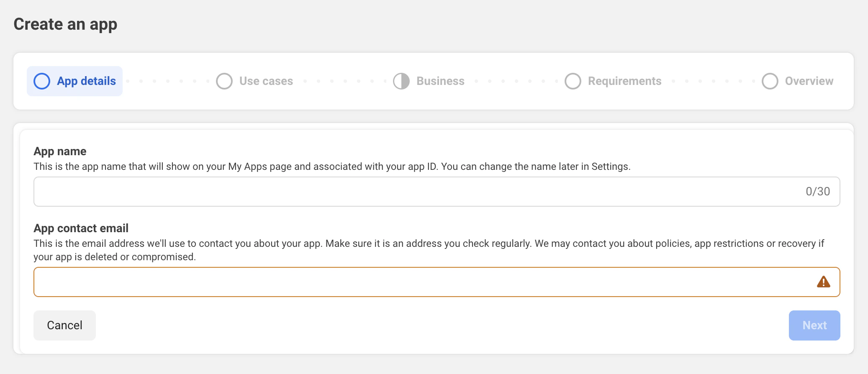The image size is (868, 374).
Task: Click the Next button
Action: [x=814, y=325]
